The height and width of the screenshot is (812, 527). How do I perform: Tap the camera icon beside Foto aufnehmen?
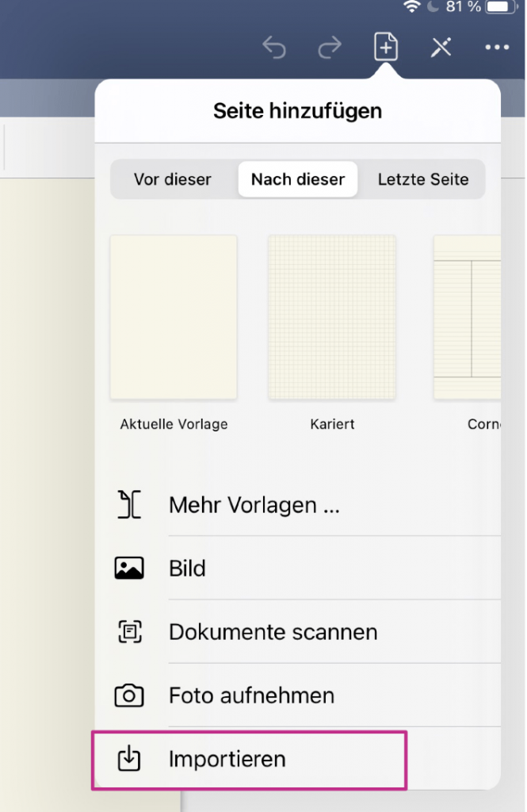[129, 695]
